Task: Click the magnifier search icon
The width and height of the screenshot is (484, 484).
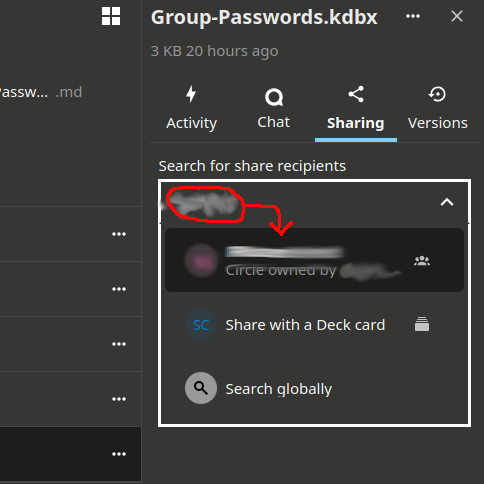Action: coord(201,388)
